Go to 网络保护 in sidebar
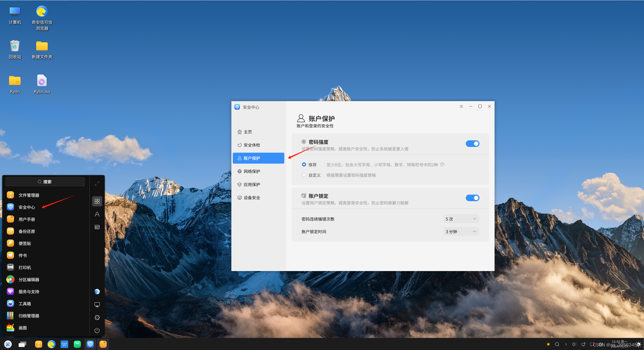The width and height of the screenshot is (644, 350). (x=252, y=171)
